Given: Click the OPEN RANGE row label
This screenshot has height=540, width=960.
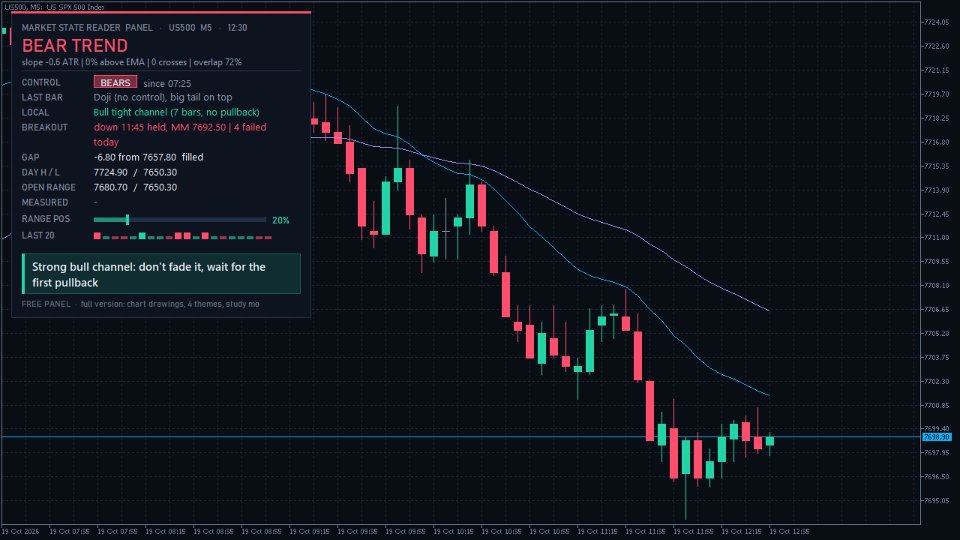Looking at the screenshot, I should (x=48, y=187).
